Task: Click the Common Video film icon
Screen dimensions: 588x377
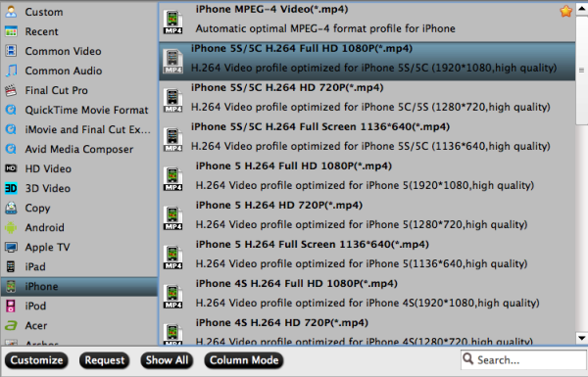Action: pyautogui.click(x=11, y=51)
